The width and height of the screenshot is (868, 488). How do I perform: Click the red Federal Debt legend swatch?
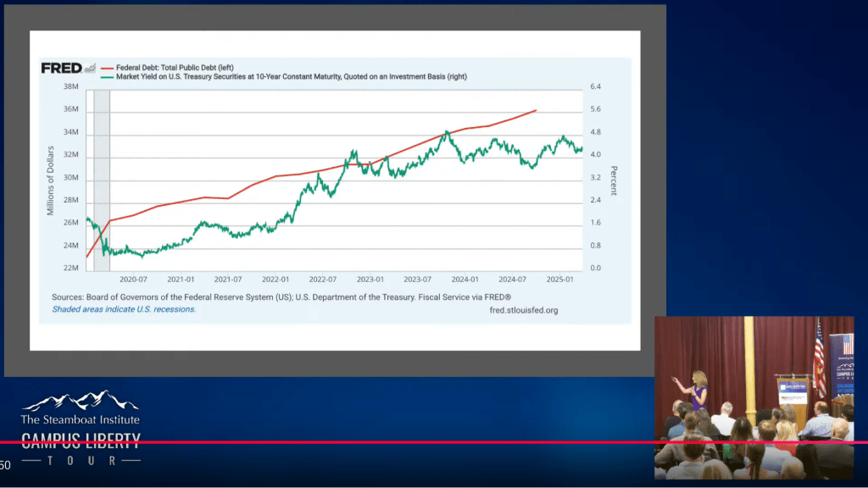(x=107, y=66)
